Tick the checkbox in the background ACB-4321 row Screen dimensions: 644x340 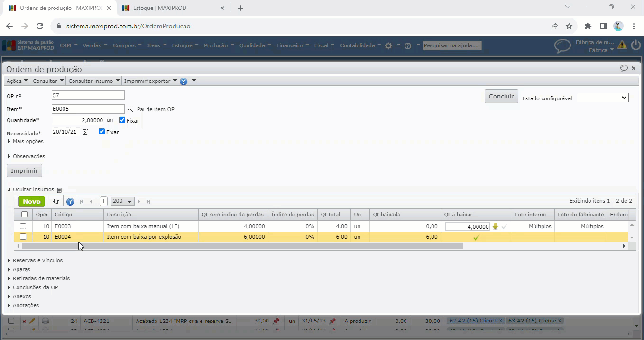click(11, 321)
